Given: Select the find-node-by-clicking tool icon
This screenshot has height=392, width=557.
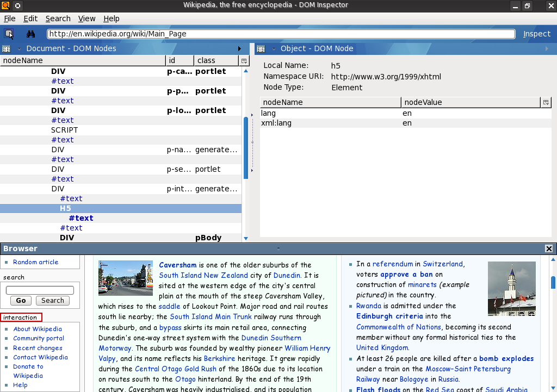Looking at the screenshot, I should (9, 34).
